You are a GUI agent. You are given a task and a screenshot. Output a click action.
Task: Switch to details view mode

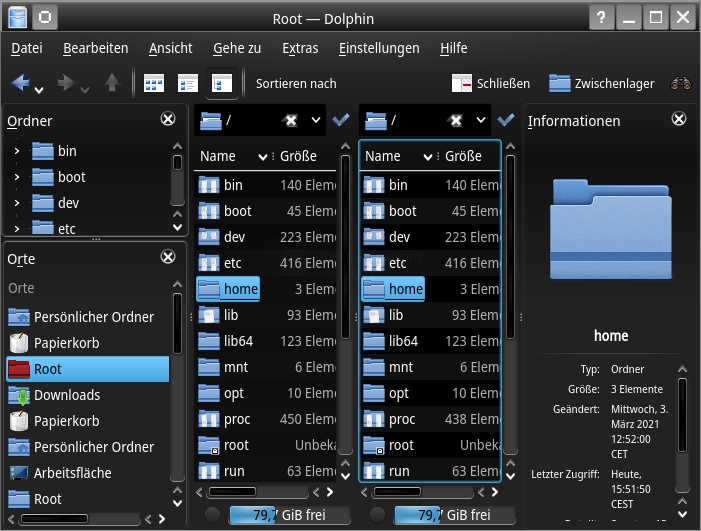pyautogui.click(x=222, y=83)
